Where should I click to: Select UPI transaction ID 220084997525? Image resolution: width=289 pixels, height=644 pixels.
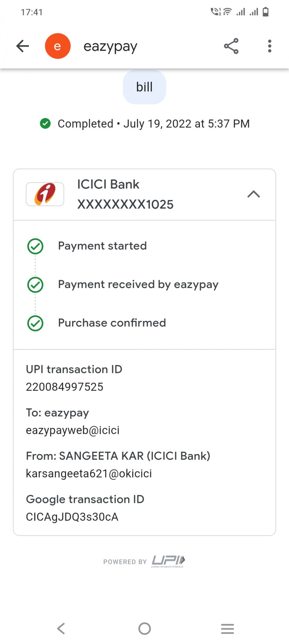[x=65, y=387]
